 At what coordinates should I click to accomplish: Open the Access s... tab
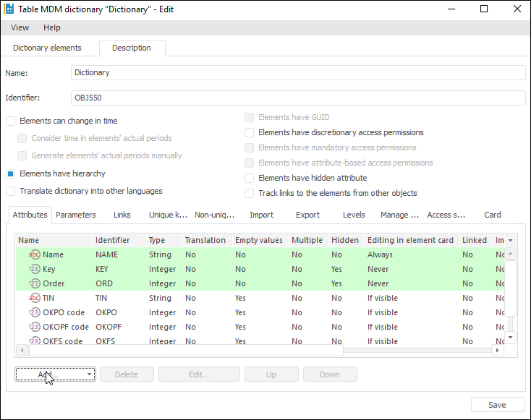click(446, 215)
